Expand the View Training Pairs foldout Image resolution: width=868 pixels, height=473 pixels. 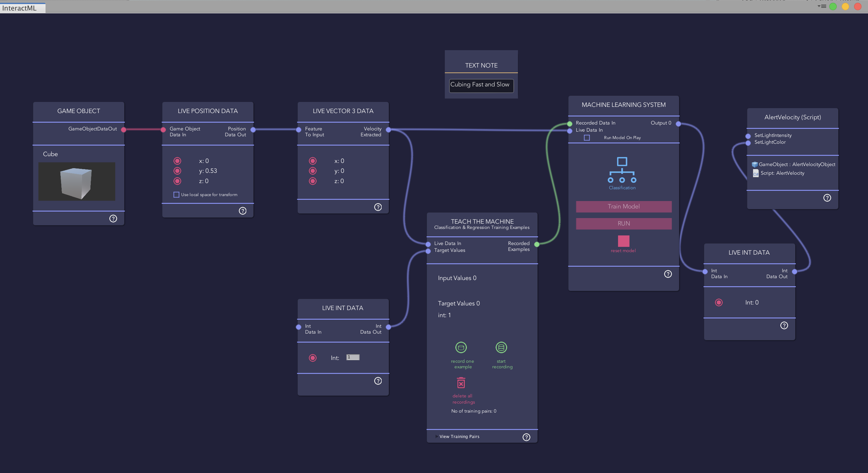click(x=437, y=436)
